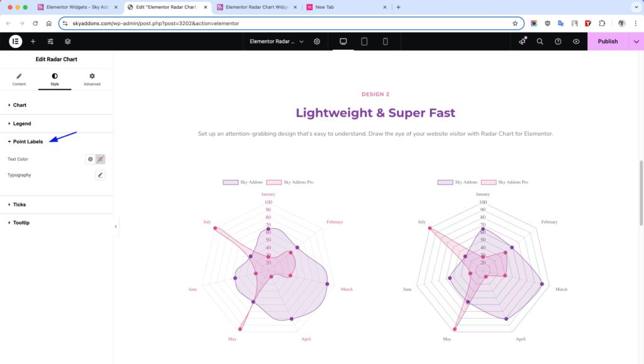Click the Publish button
Viewport: 644px width, 364px height.
(x=608, y=42)
